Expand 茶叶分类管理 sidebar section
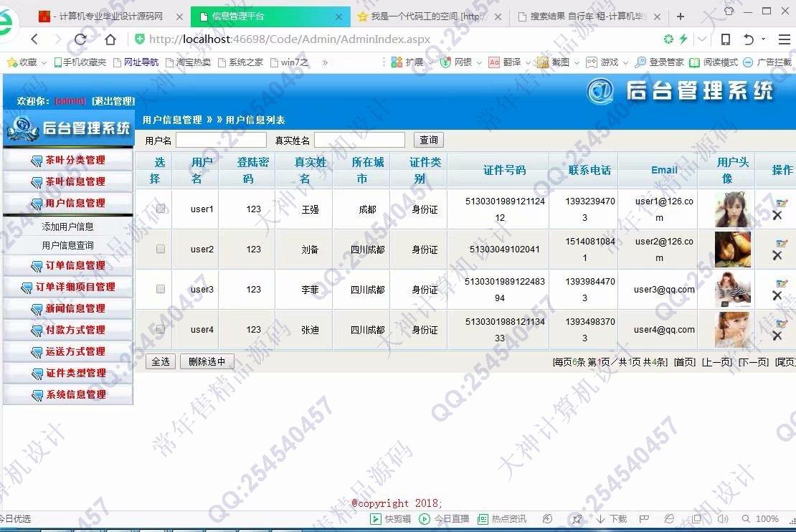The image size is (796, 532). click(x=69, y=160)
